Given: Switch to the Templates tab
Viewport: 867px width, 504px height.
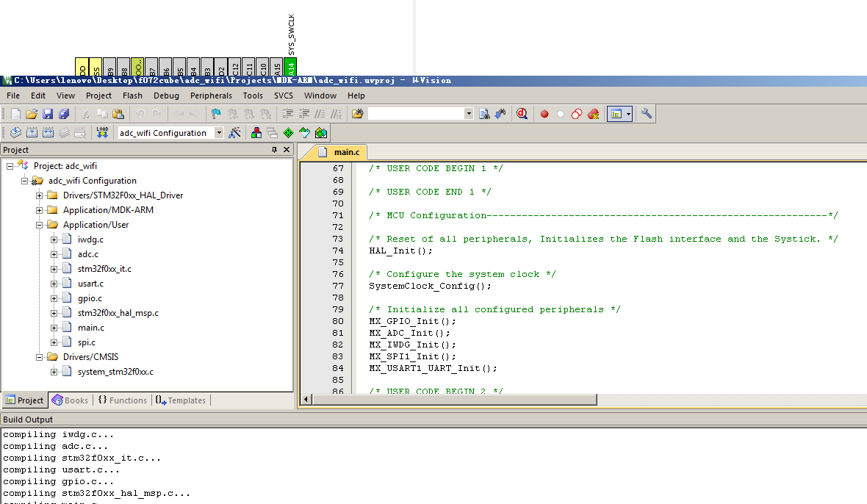Looking at the screenshot, I should coord(181,400).
